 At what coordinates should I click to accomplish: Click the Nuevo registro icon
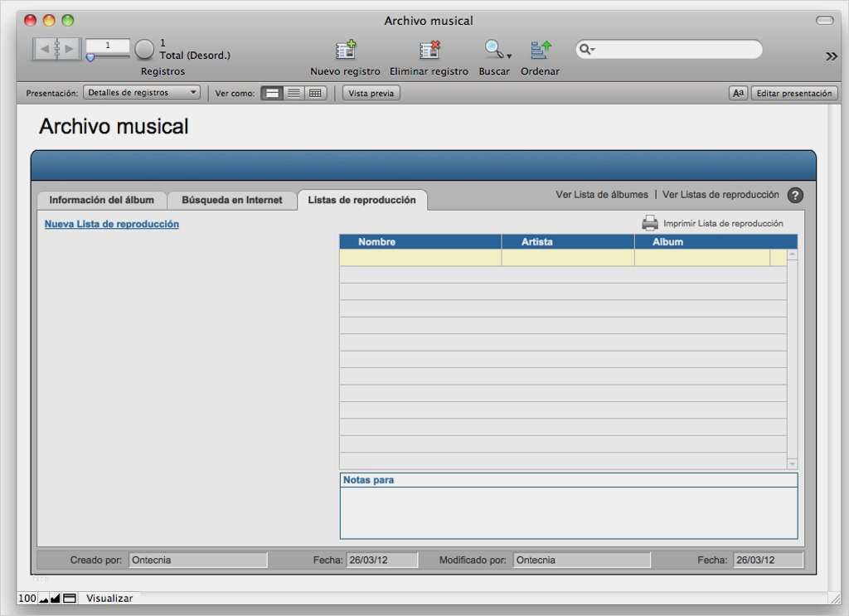(346, 49)
